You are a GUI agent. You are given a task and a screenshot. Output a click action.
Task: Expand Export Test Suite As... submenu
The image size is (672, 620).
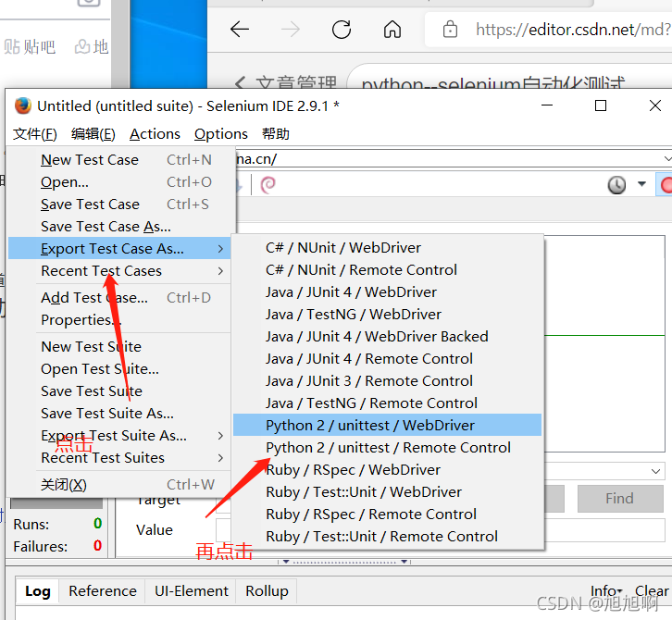pos(119,436)
